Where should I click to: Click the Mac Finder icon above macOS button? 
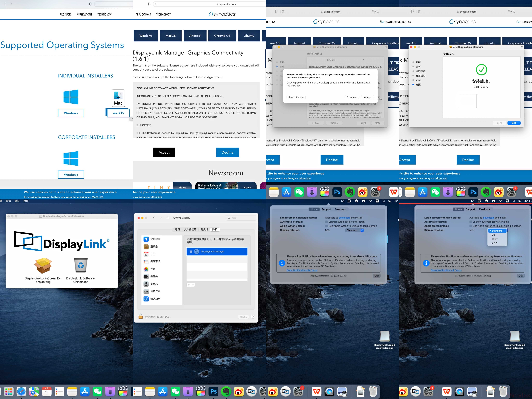click(118, 98)
